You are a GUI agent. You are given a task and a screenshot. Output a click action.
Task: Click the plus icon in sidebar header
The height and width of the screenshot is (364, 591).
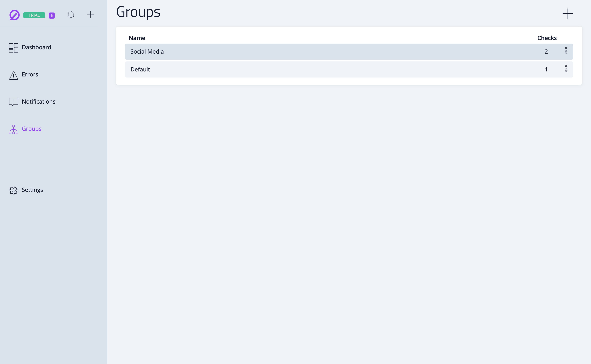click(90, 14)
